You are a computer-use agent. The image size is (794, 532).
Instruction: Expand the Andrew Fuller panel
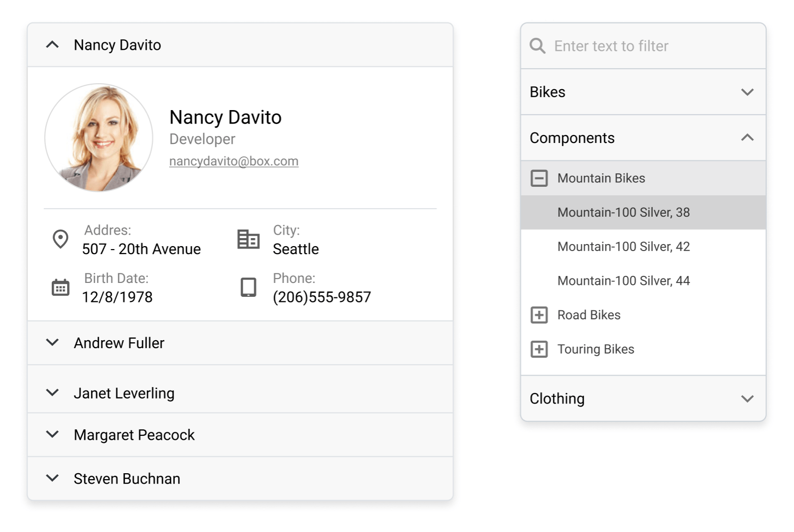click(52, 343)
